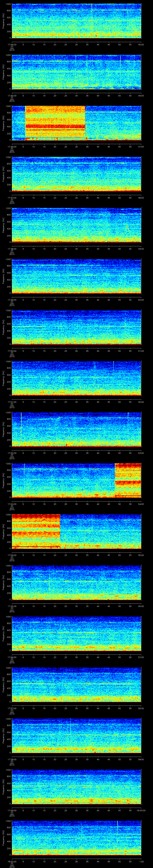
Task: Click the red noise burst ending the 17:53:00 spectrogram
Action: click(128, 481)
